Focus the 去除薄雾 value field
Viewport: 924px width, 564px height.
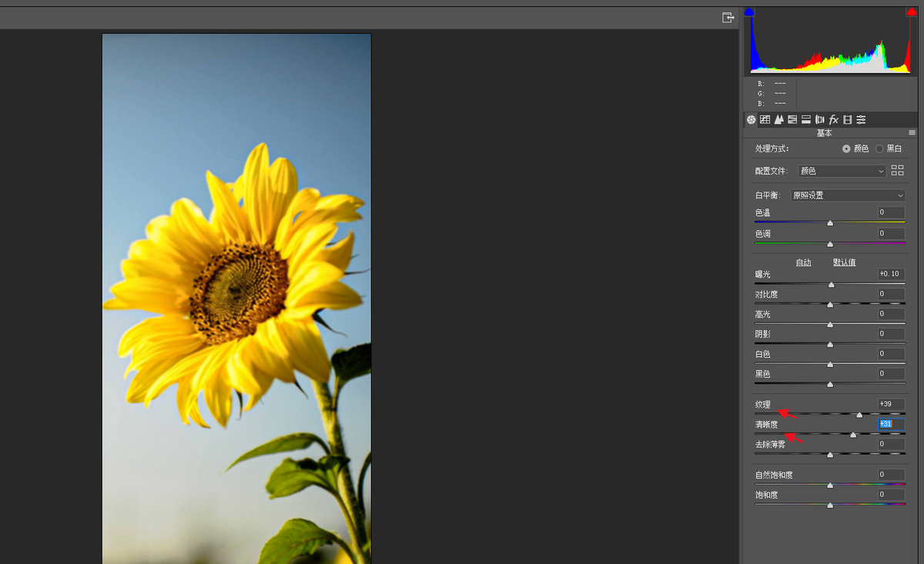pyautogui.click(x=892, y=444)
